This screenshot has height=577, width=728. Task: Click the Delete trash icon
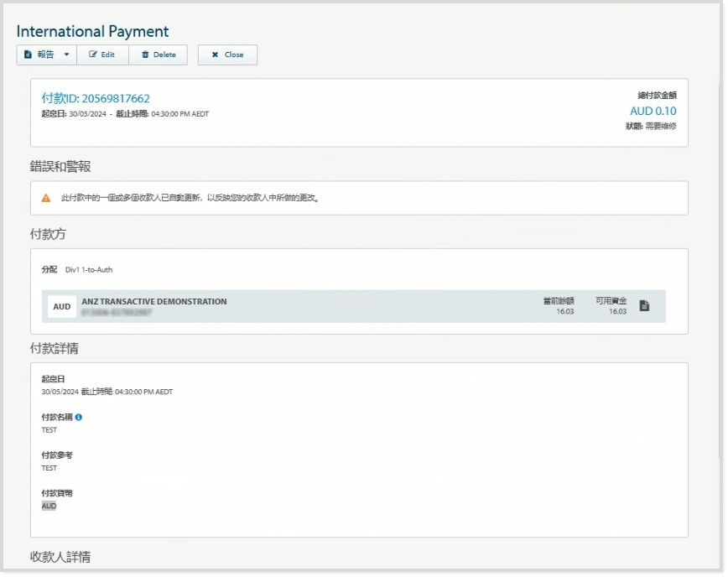tap(145, 55)
